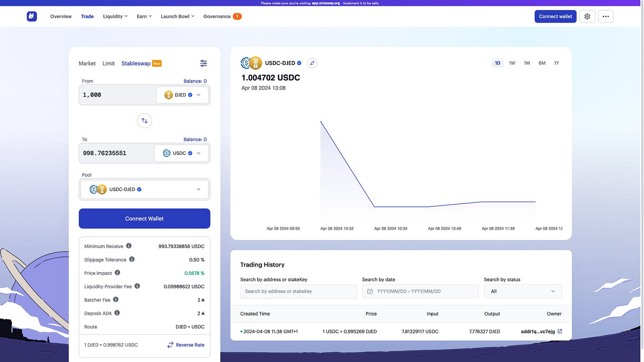Viewport: 644px width, 362px height.
Task: Select 1W chart range
Action: 512,63
